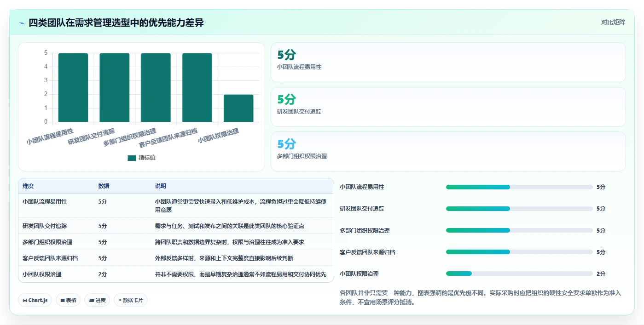The image size is (644, 325).
Task: Click the Chart.js chip
Action: tap(35, 300)
